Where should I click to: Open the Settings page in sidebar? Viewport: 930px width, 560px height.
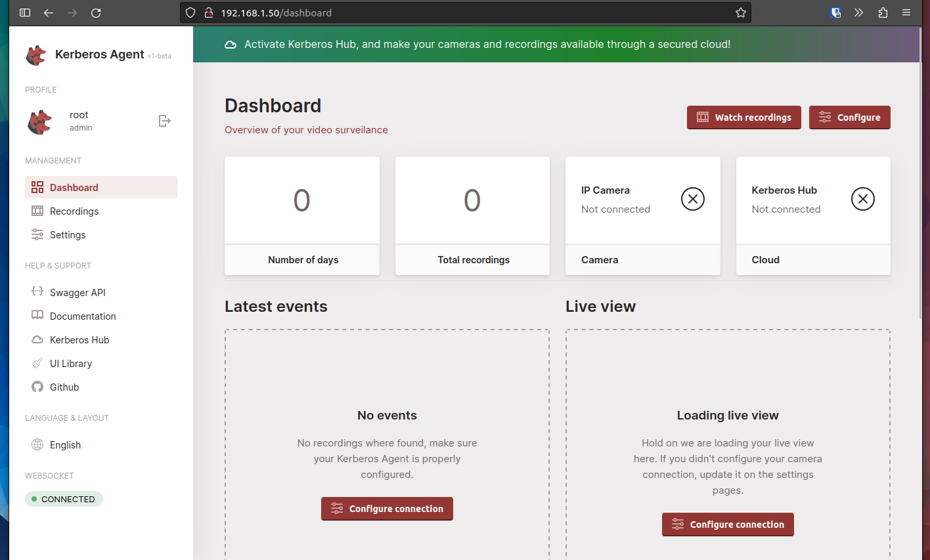101,234
